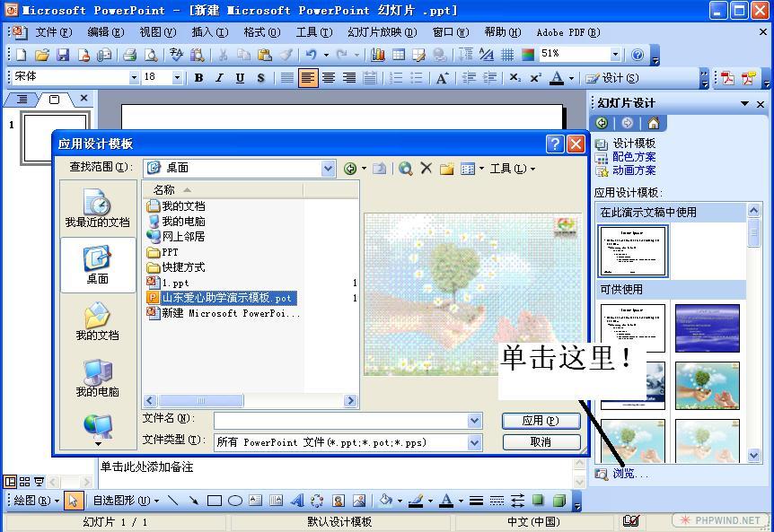
Task: Open the font size 18 dropdown
Action: pyautogui.click(x=177, y=77)
